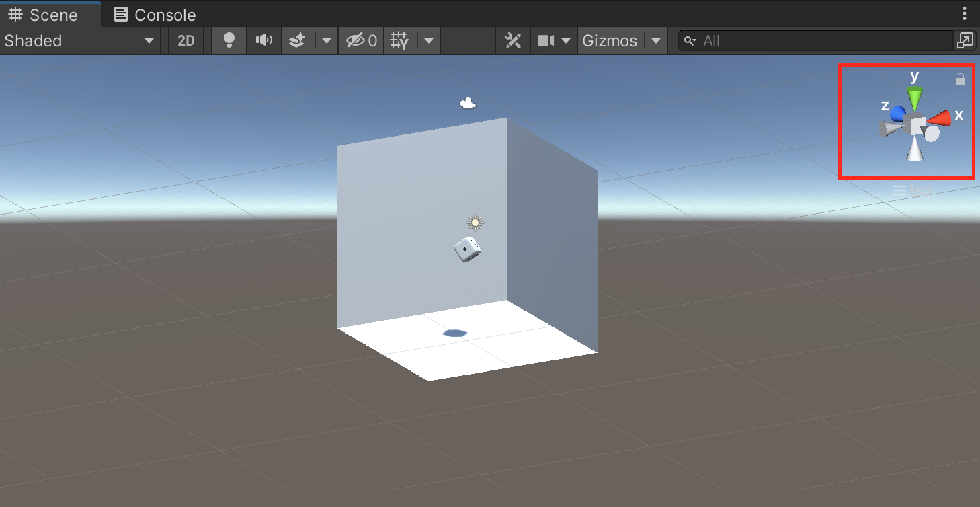Toggle 2D view mode
This screenshot has width=980, height=507.
[x=186, y=41]
